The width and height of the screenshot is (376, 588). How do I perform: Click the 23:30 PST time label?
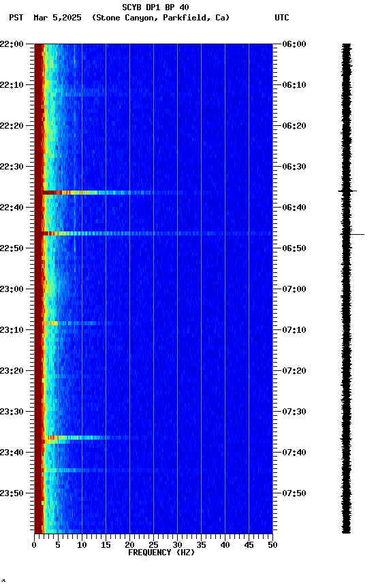12,412
